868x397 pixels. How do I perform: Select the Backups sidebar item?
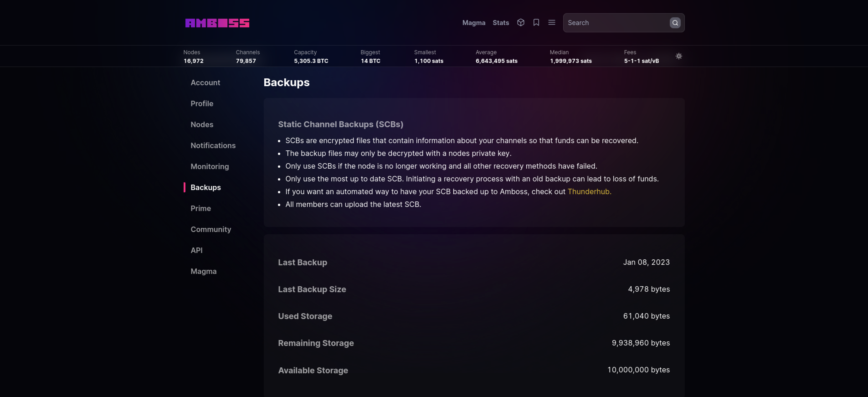pos(205,188)
